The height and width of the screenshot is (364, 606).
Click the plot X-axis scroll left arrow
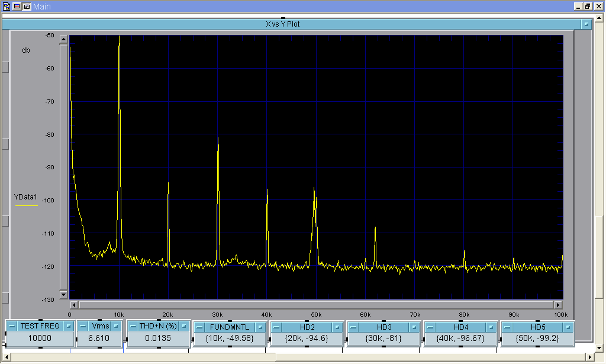[74, 305]
